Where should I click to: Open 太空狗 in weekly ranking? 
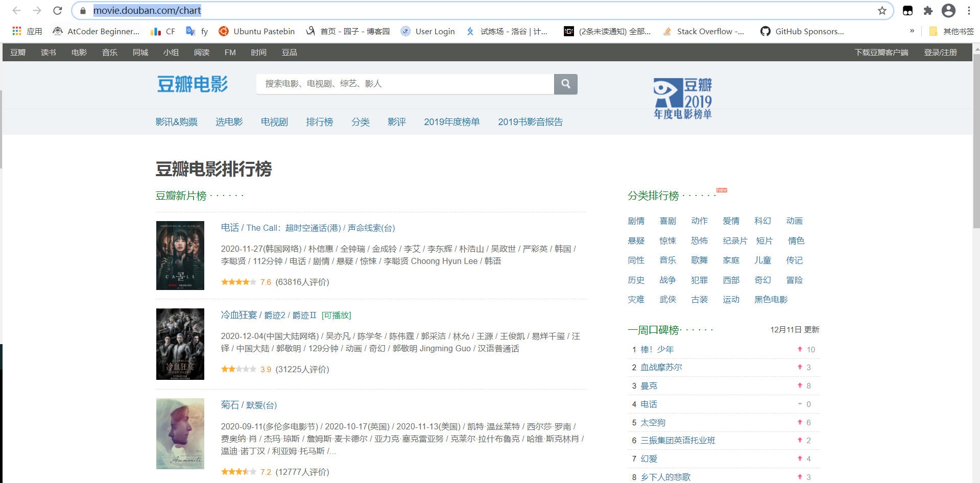point(653,422)
